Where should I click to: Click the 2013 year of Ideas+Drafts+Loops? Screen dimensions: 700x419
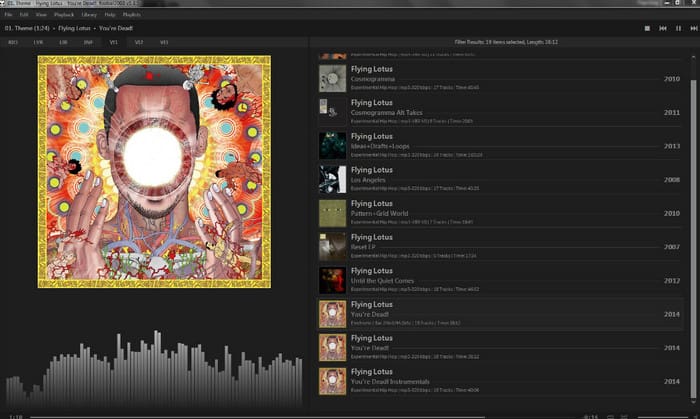coord(671,146)
